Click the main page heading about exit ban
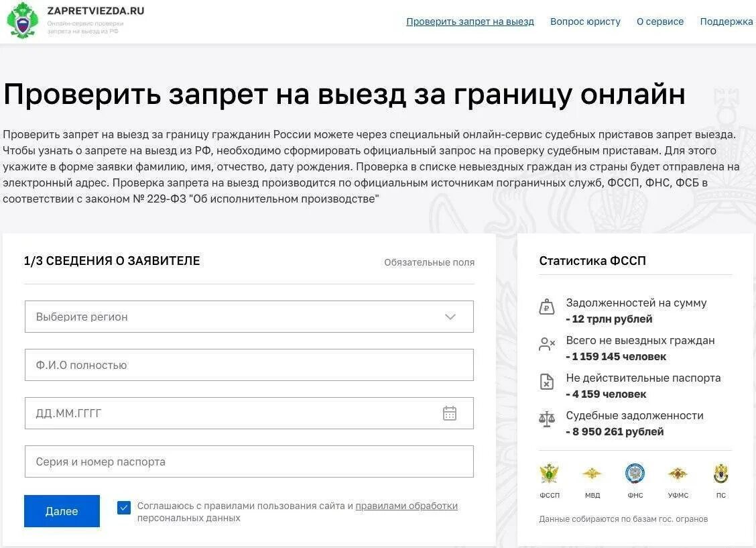756x548 pixels. (x=344, y=94)
